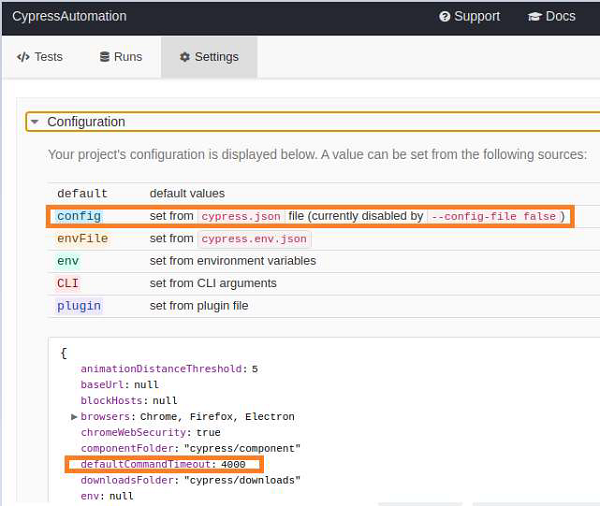Collapse the Configuration section
The height and width of the screenshot is (506, 600).
35,122
